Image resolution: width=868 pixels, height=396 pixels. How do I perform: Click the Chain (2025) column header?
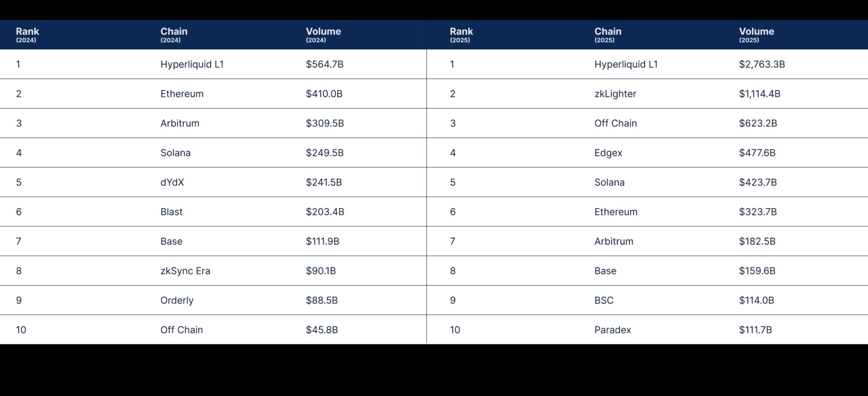pyautogui.click(x=608, y=34)
